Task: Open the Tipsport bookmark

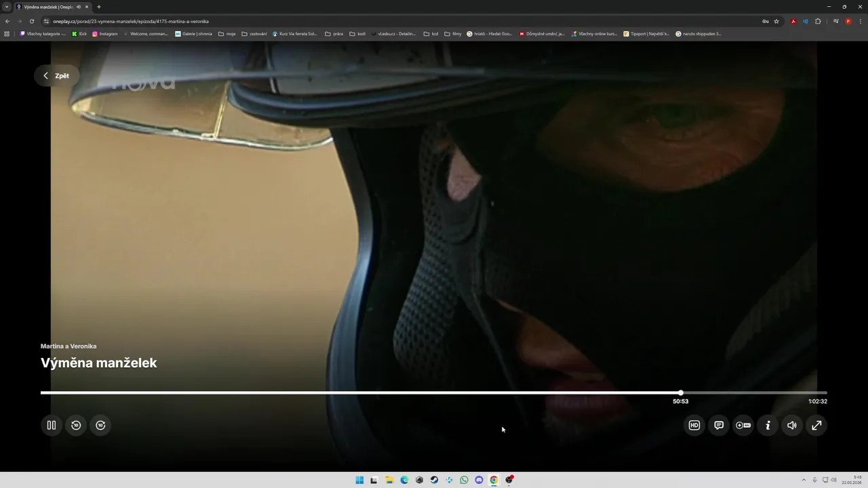Action: point(646,33)
